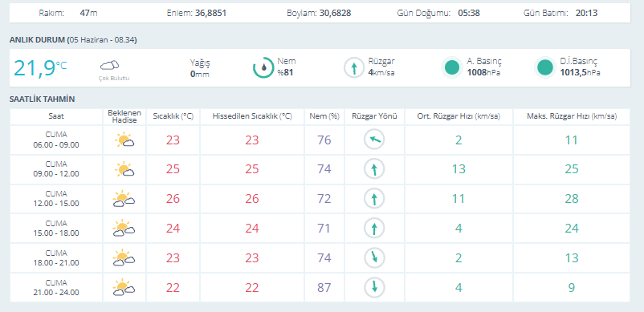Click the 21,9°C current temperature value
Image resolution: width=644 pixels, height=312 pixels.
(40, 68)
